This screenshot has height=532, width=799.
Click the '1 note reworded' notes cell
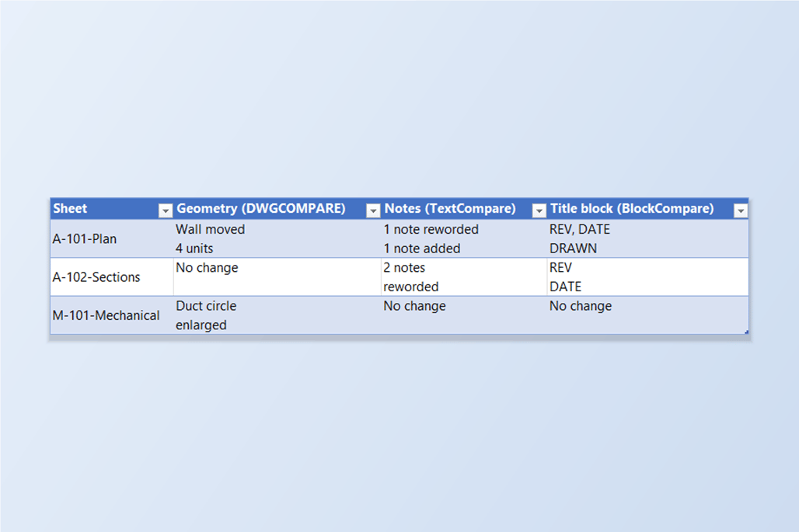click(464, 238)
